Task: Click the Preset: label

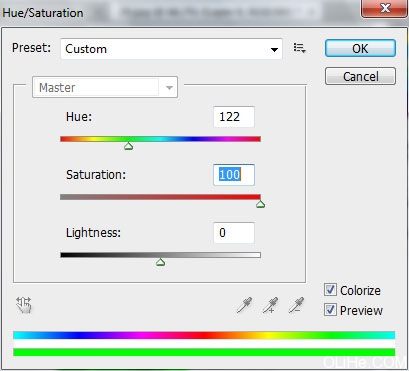Action: click(x=31, y=48)
